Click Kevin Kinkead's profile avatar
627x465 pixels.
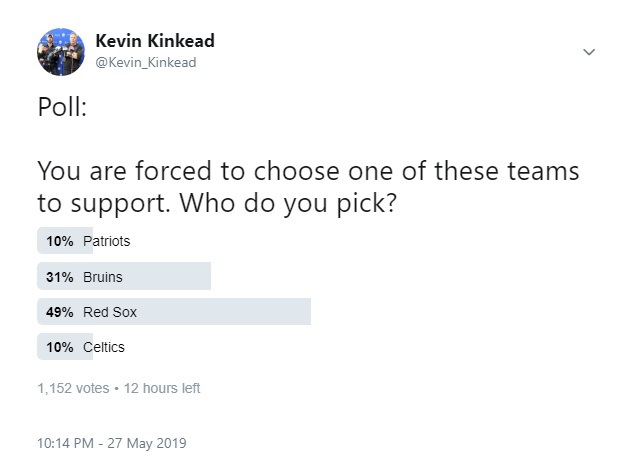click(61, 51)
